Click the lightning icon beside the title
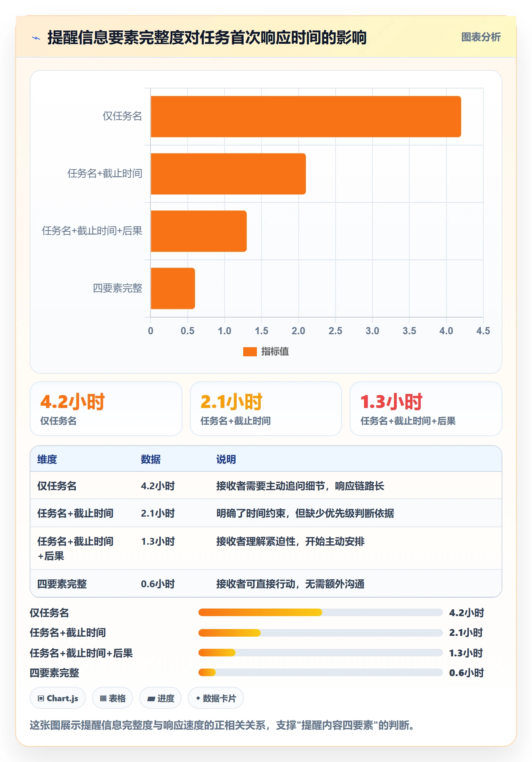 (x=36, y=38)
